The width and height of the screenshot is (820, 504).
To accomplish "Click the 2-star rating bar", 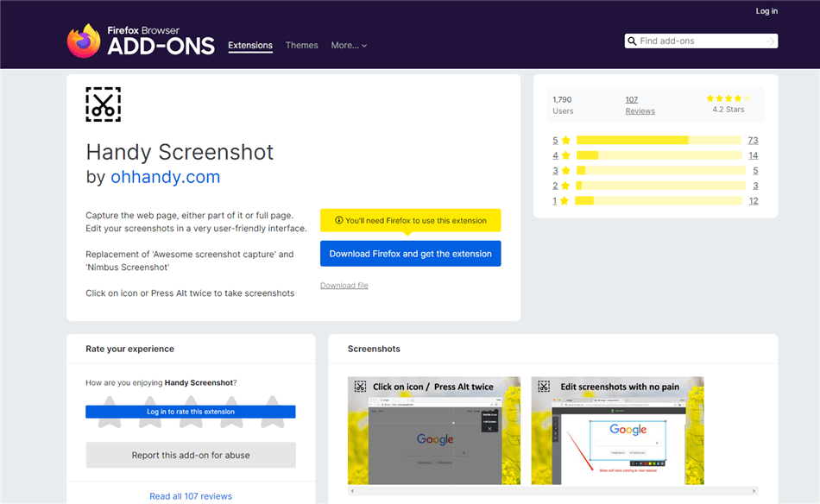I will pos(660,186).
